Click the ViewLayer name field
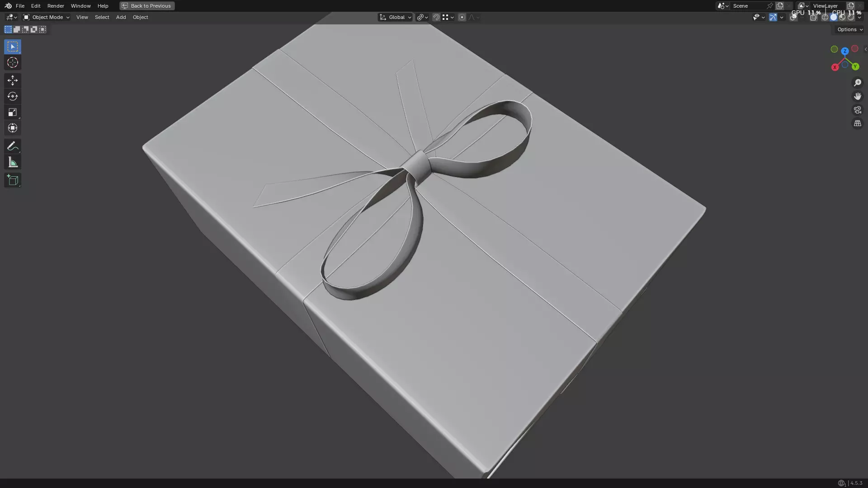 827,6
